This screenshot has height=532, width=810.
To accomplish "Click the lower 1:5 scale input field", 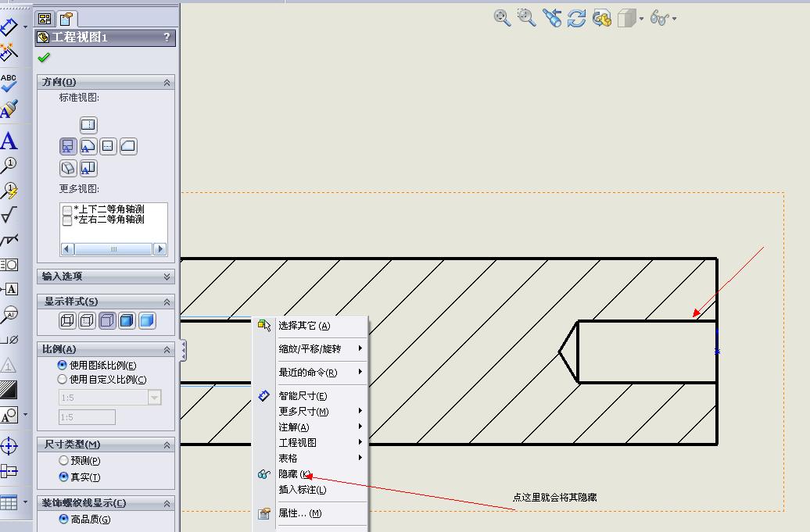I will [88, 417].
